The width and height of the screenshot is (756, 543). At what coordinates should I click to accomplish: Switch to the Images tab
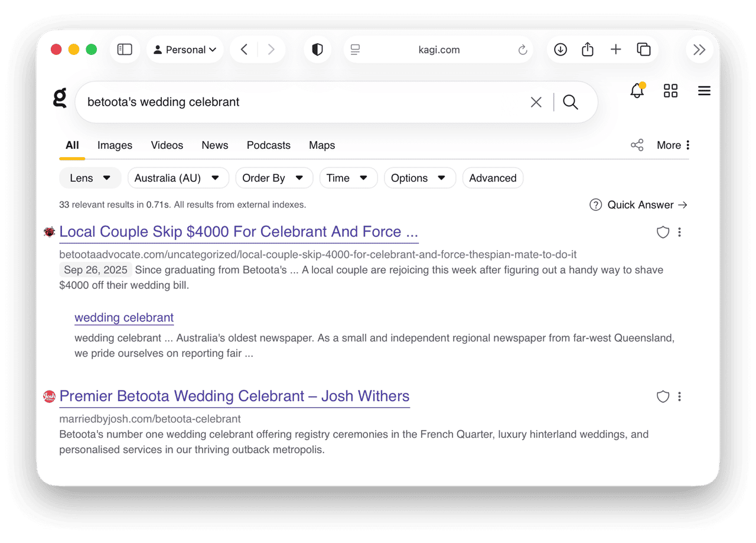[115, 145]
